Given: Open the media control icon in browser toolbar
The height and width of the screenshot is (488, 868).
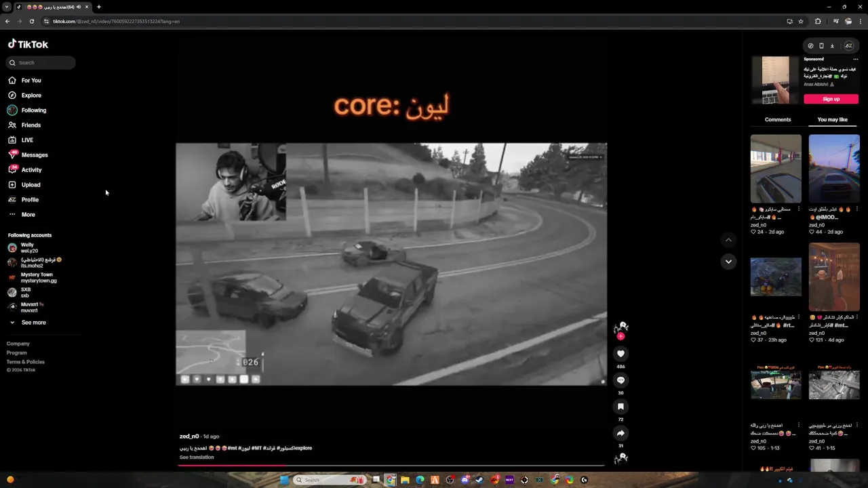Looking at the screenshot, I should 835,21.
